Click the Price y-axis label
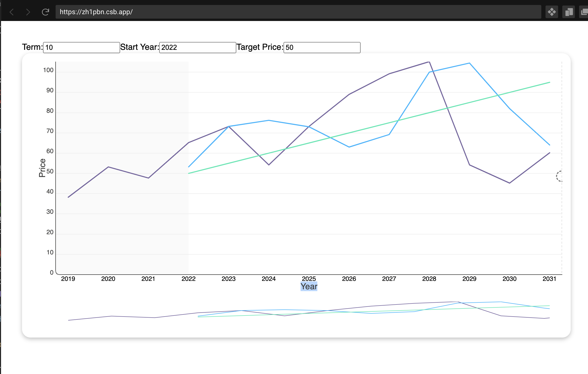 (x=42, y=168)
